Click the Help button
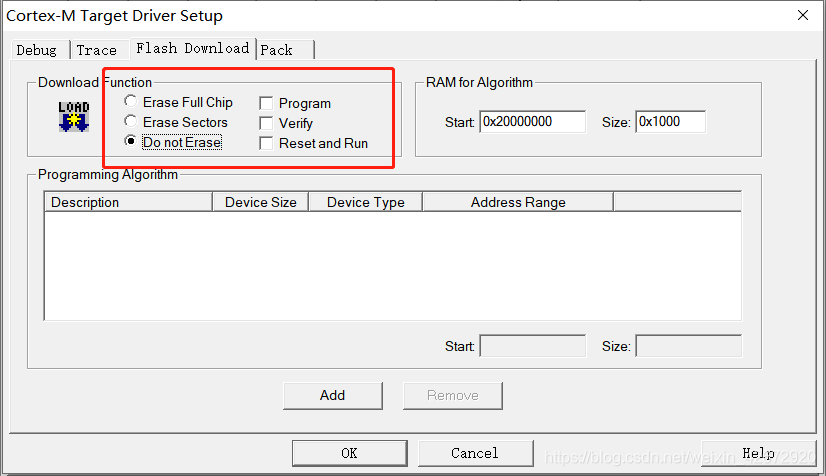The height and width of the screenshot is (476, 826). (758, 453)
